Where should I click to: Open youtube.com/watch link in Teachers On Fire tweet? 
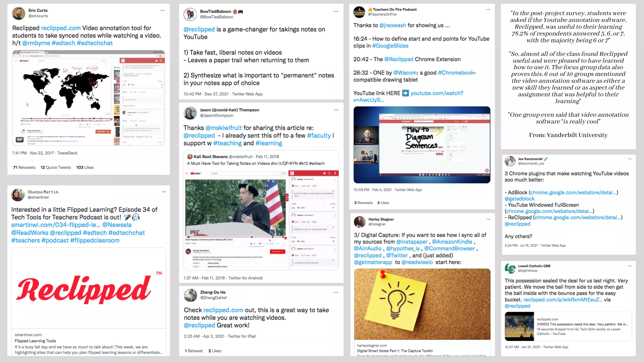click(x=408, y=97)
